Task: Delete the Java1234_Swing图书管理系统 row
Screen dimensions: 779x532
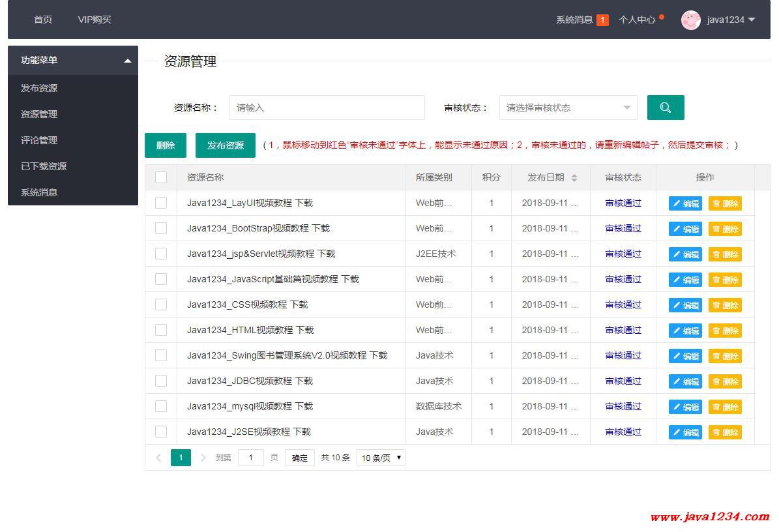Action: click(725, 356)
